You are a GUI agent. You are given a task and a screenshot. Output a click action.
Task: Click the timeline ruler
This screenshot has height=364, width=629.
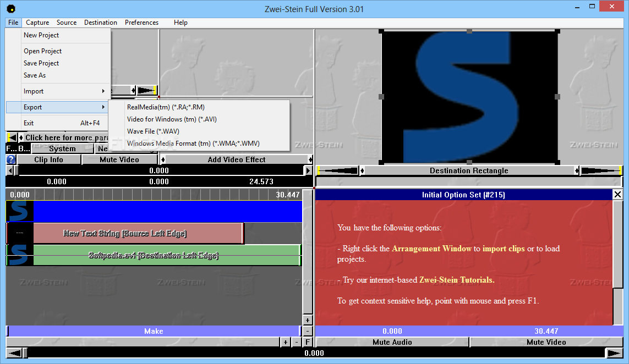(x=154, y=195)
